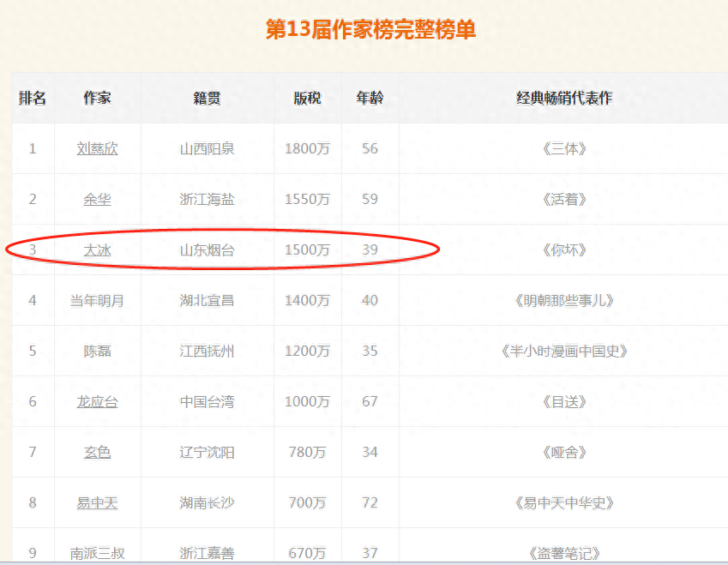Click the 670万 royalty value

coord(307,553)
